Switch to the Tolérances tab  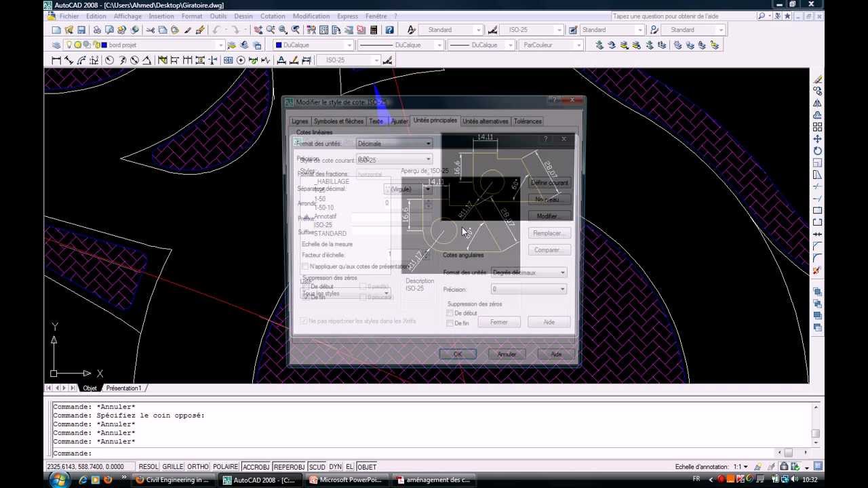[528, 121]
